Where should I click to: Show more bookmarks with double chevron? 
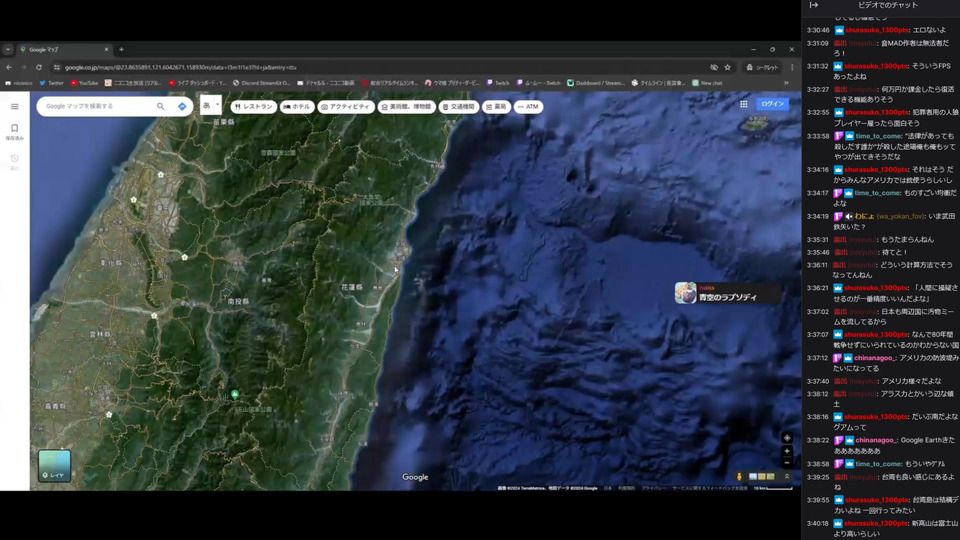(x=786, y=83)
